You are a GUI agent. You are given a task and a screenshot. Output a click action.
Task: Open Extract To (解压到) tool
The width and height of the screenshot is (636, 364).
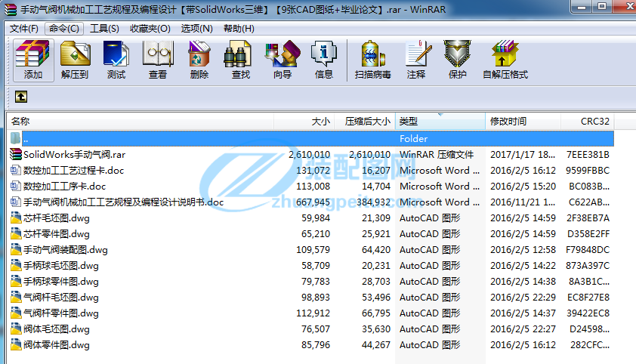pyautogui.click(x=75, y=60)
